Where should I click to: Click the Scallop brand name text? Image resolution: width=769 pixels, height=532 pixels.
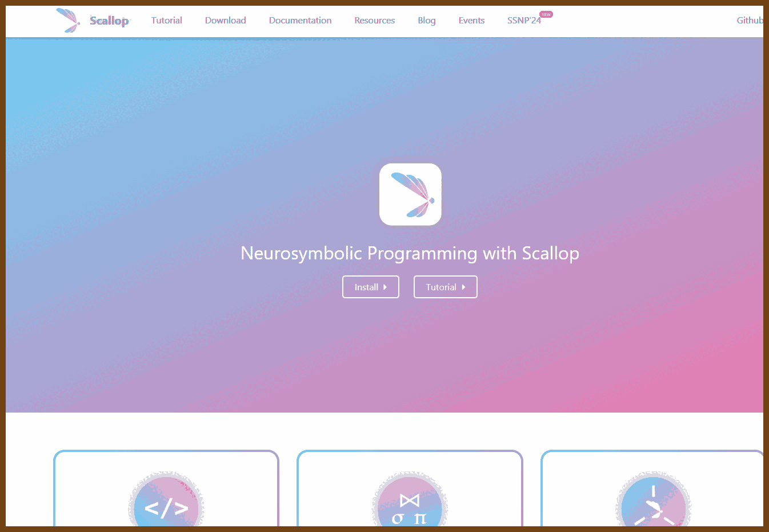[x=109, y=21]
